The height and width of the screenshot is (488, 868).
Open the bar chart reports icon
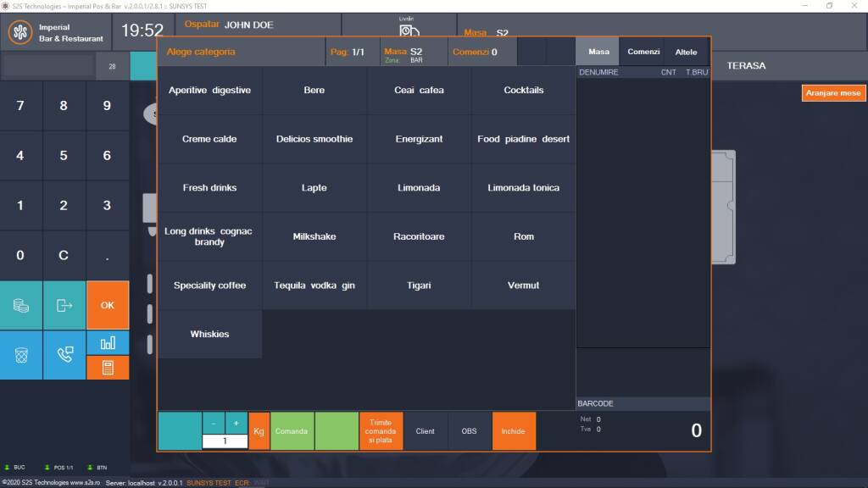click(108, 342)
